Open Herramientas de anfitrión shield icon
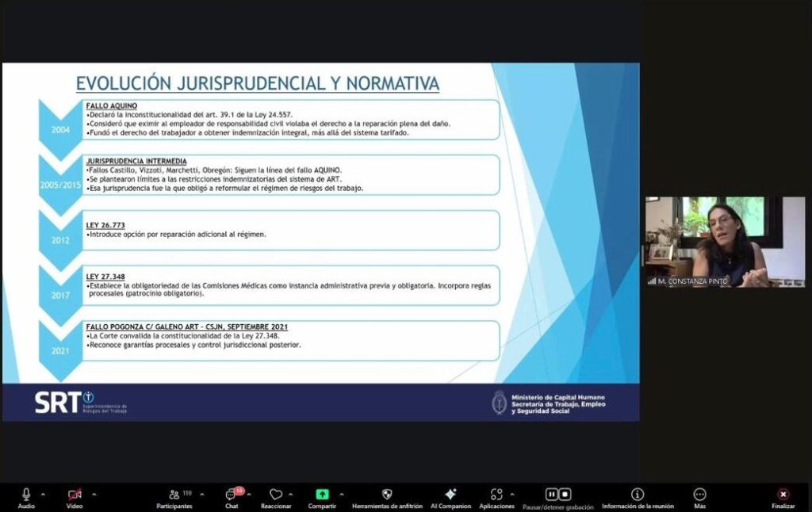Viewport: 812px width, 512px height. 387,495
